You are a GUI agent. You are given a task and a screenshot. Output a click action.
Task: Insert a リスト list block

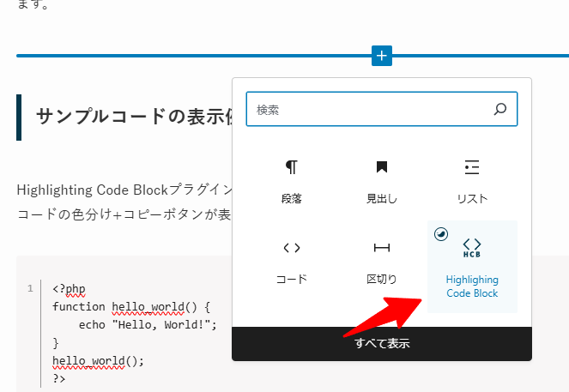(472, 182)
